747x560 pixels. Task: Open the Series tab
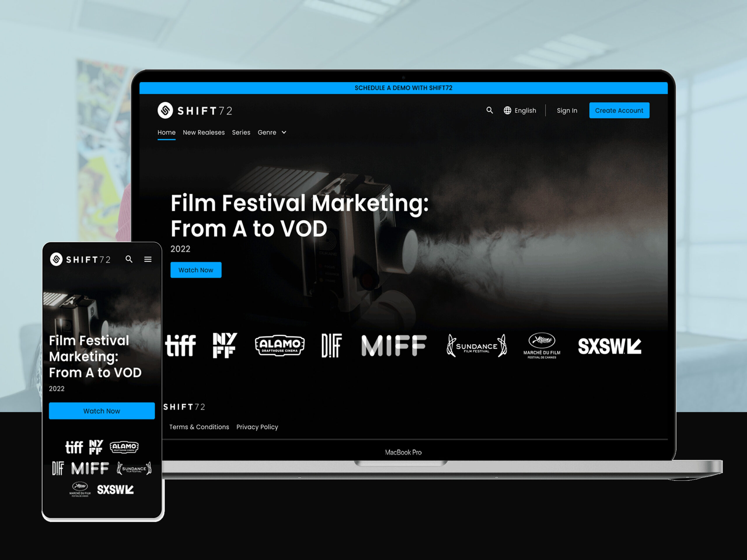click(241, 132)
